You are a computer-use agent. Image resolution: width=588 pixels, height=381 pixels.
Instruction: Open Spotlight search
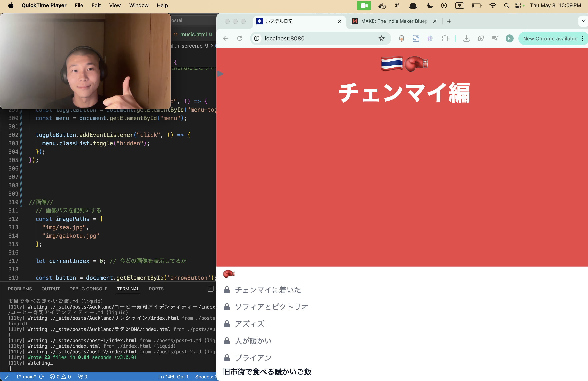(506, 5)
